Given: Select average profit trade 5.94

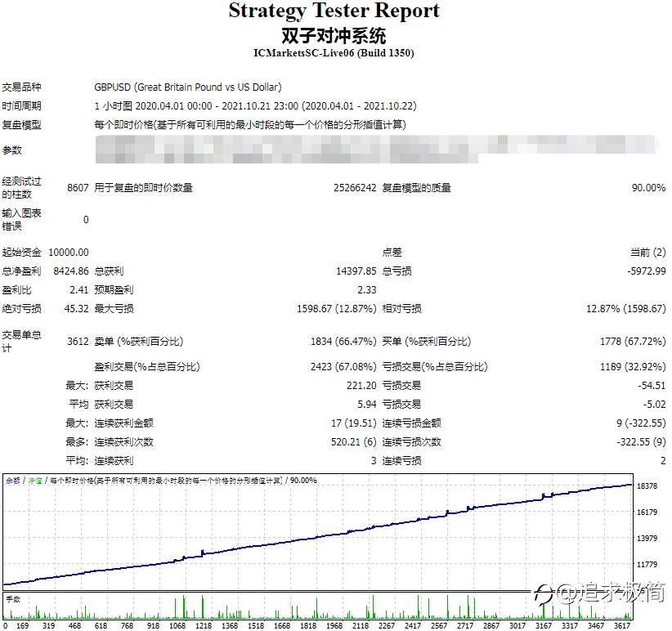Looking at the screenshot, I should coord(367,404).
